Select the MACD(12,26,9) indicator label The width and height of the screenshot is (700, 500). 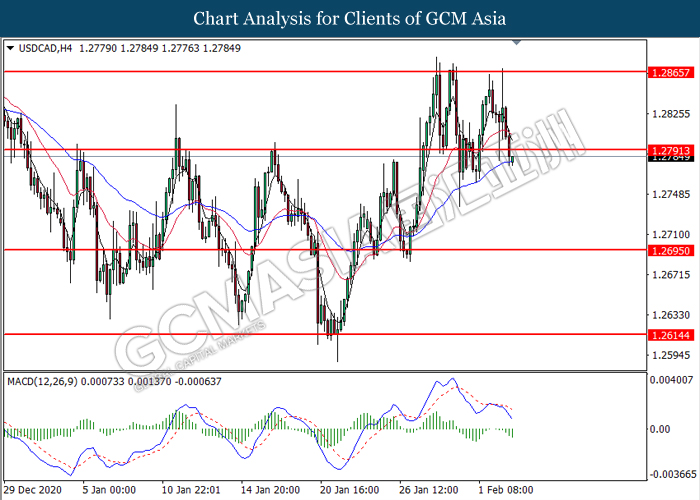[42, 382]
